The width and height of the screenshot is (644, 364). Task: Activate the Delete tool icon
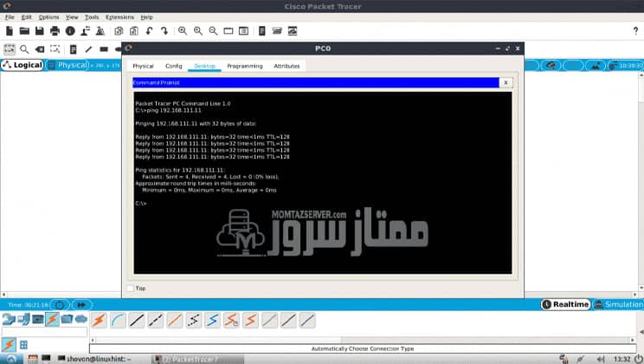click(40, 49)
